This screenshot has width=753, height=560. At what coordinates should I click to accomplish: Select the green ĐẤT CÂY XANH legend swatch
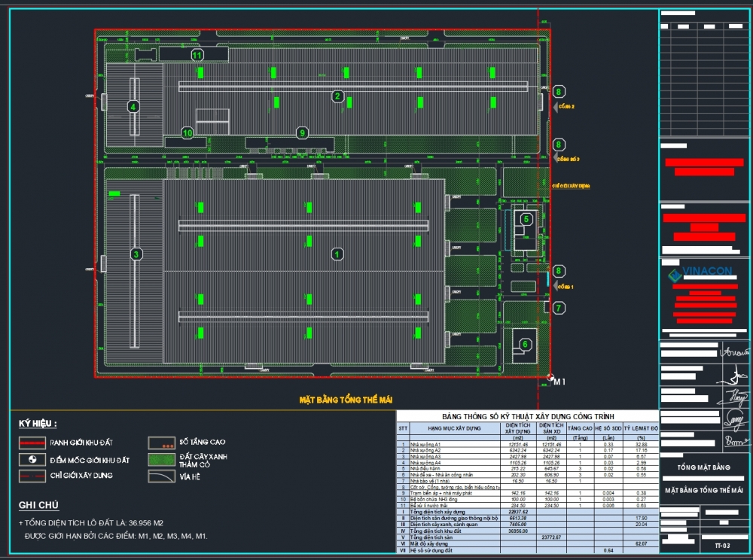(161, 458)
